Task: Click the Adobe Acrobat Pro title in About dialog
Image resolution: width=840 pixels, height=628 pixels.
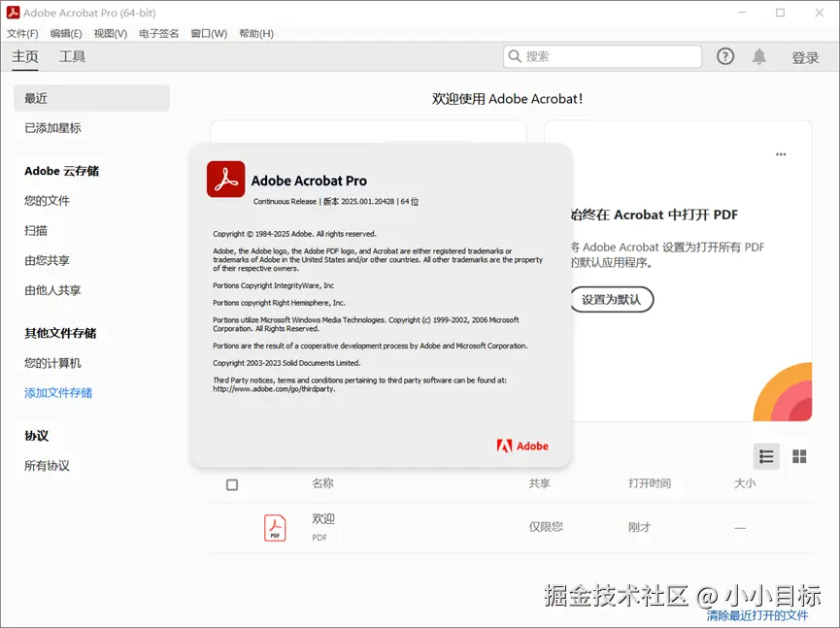Action: coord(309,181)
